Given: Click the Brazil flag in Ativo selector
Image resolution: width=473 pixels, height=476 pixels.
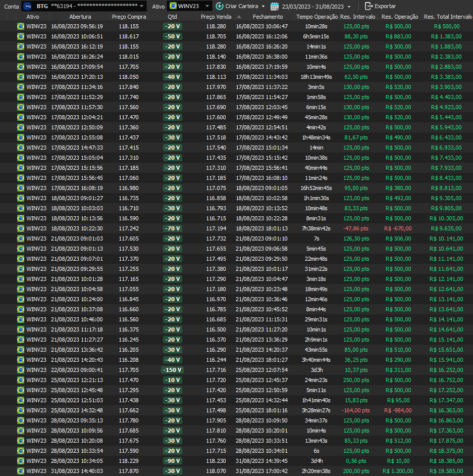Looking at the screenshot, I should [x=173, y=6].
